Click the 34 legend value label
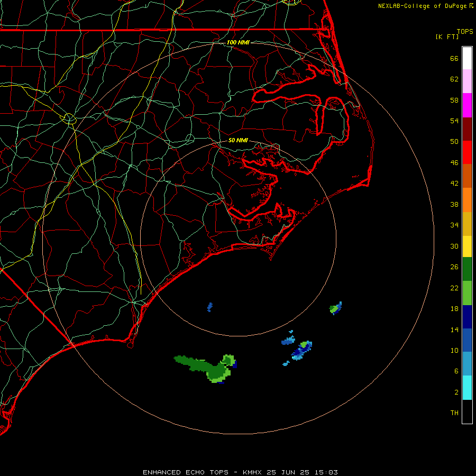Viewport: 476px width, 476px height. click(x=454, y=225)
